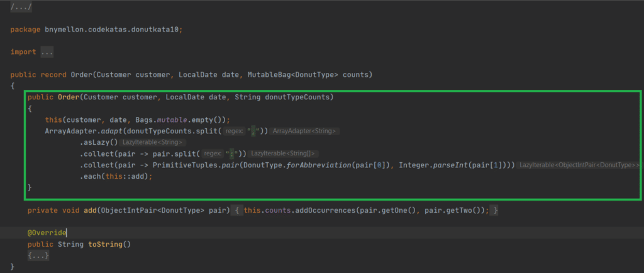644x273 pixels.
Task: Expand the folded /.../ comment block
Action: pyautogui.click(x=21, y=8)
